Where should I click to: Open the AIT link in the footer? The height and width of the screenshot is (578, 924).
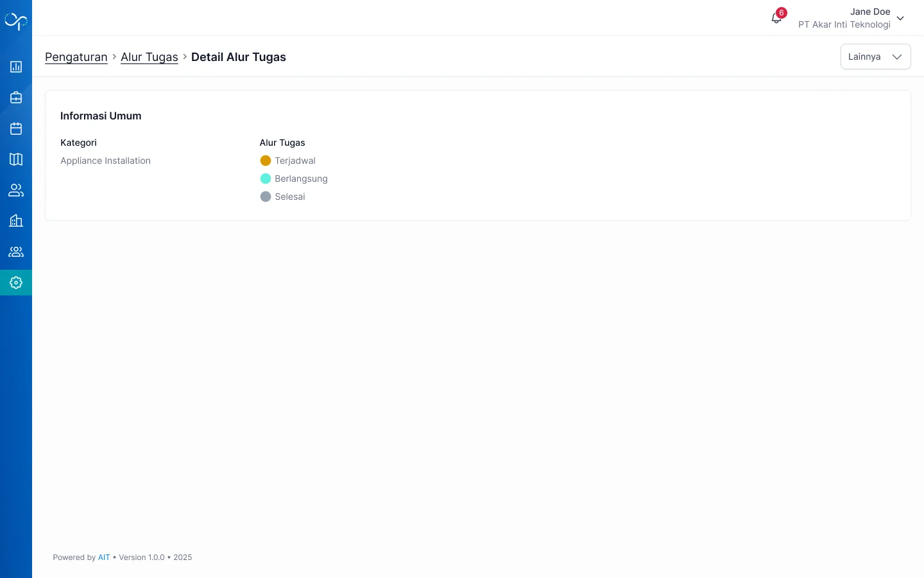[x=104, y=557]
